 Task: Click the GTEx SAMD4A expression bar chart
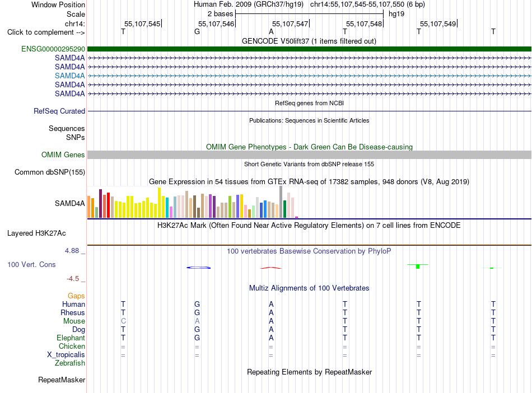(193, 202)
